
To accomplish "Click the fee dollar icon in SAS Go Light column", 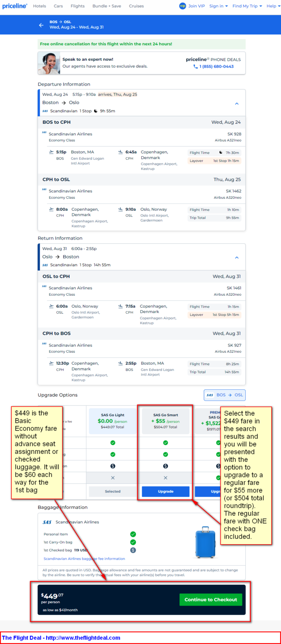I will click(x=112, y=466).
